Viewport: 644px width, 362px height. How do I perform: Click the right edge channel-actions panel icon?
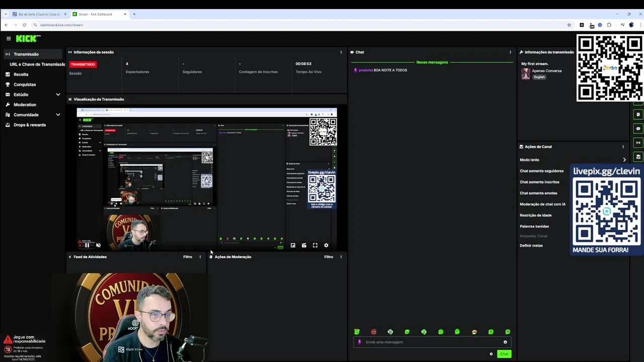pyautogui.click(x=638, y=157)
